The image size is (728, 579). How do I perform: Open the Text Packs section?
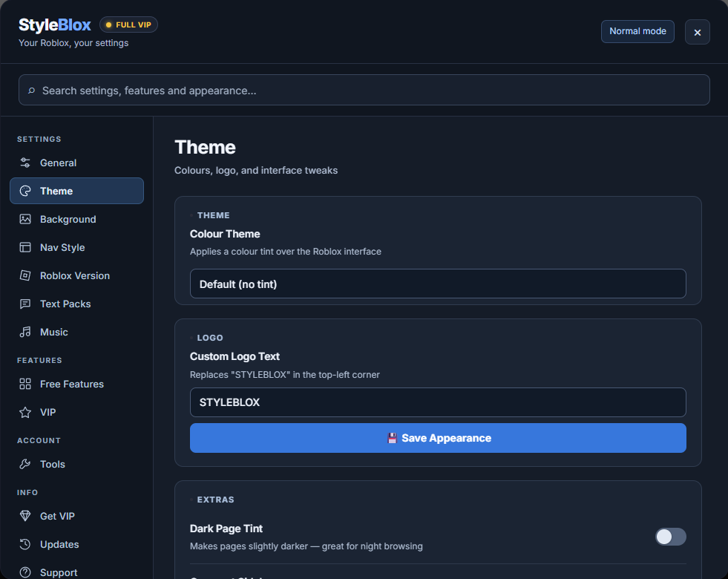point(76,304)
